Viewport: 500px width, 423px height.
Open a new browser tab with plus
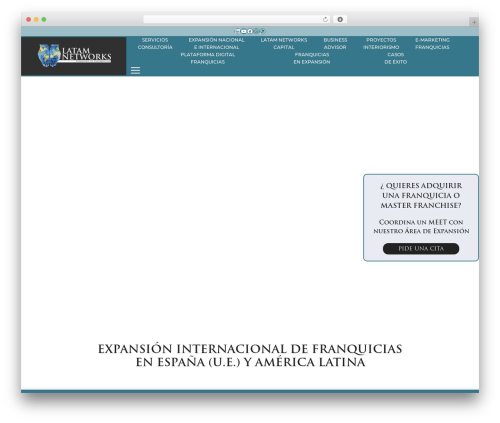pyautogui.click(x=474, y=22)
